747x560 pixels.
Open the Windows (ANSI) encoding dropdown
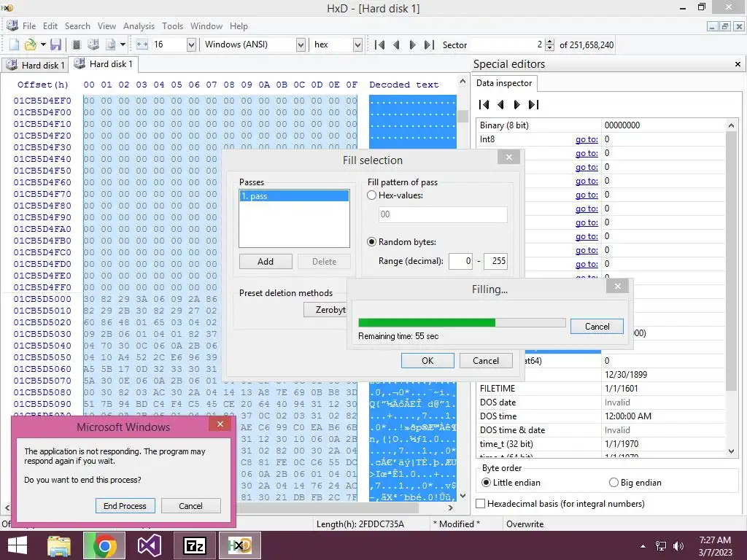click(301, 44)
